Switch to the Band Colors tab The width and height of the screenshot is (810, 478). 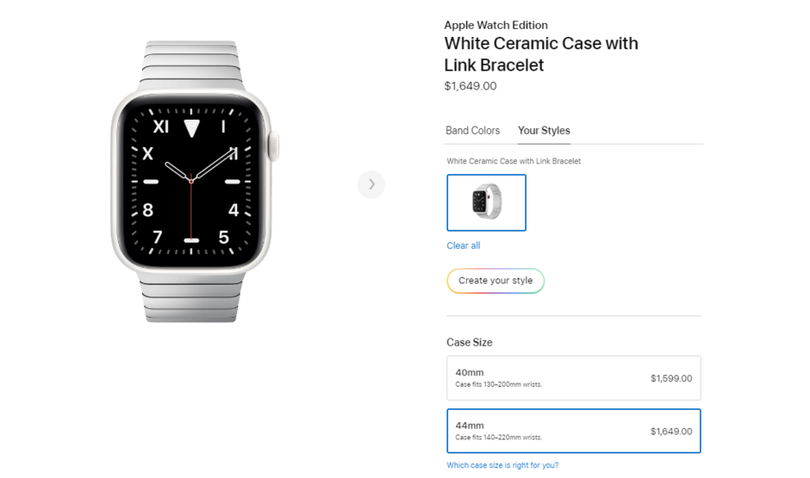point(473,131)
